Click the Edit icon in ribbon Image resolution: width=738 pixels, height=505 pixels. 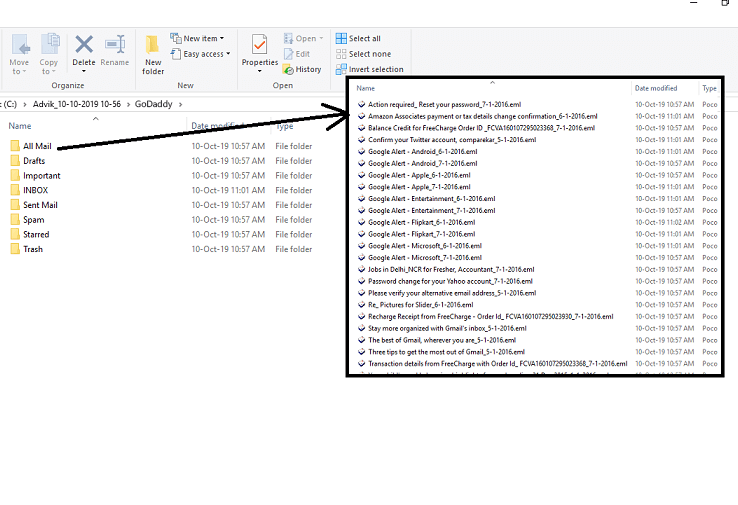[x=288, y=54]
